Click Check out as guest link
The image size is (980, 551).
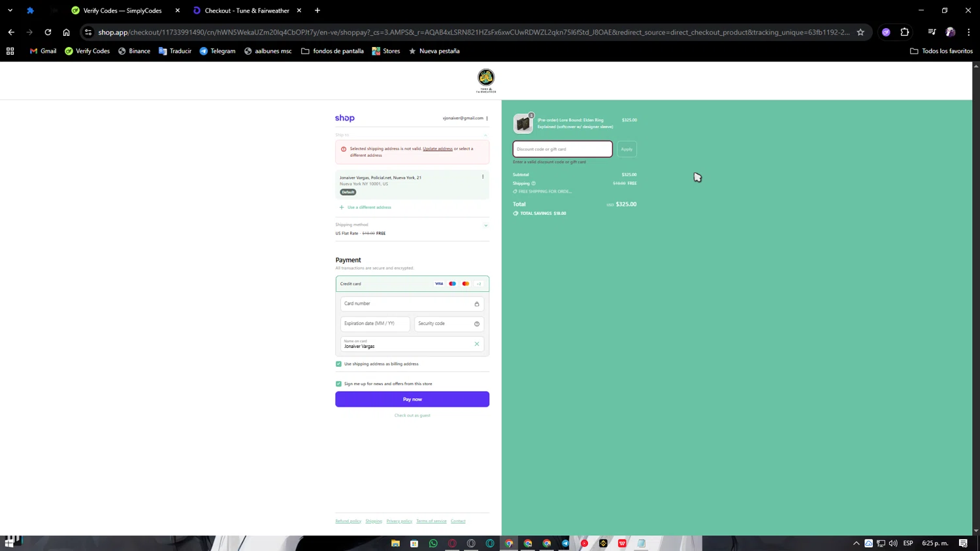412,415
